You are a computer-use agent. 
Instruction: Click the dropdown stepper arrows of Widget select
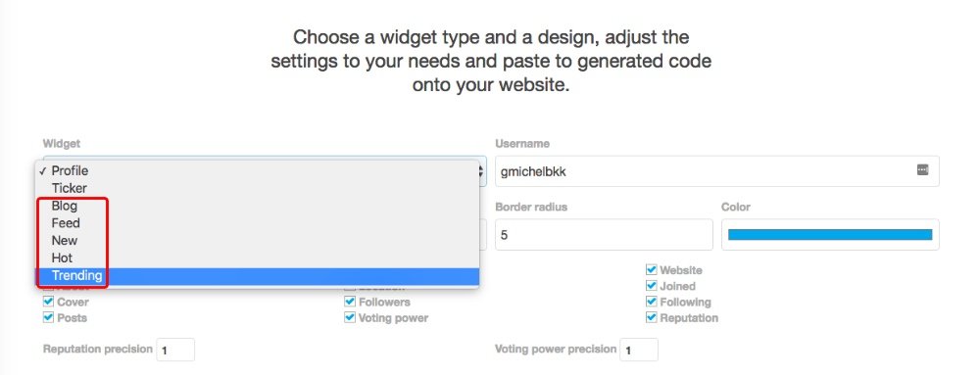(481, 171)
